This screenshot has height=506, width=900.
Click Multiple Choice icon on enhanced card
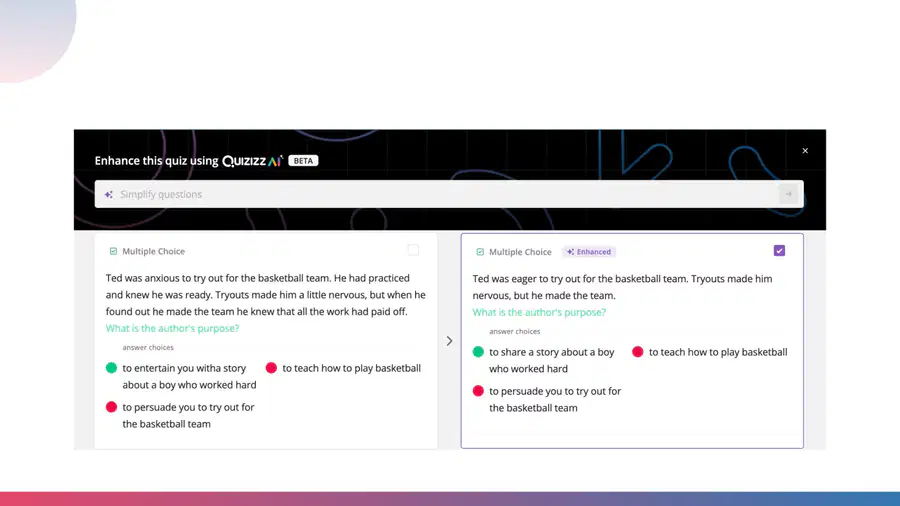click(x=480, y=252)
